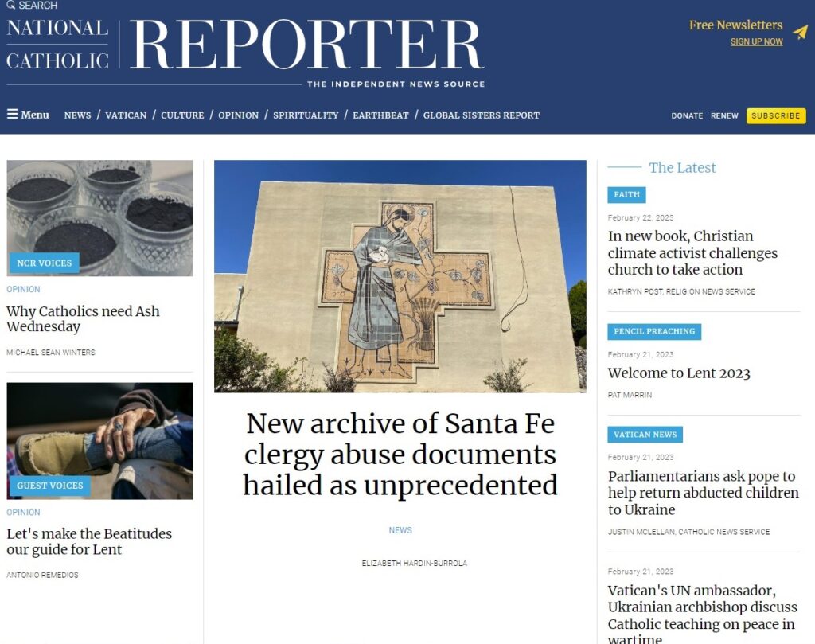Open the EarthBeat section
Viewport: 815px width, 644px height.
tap(380, 115)
